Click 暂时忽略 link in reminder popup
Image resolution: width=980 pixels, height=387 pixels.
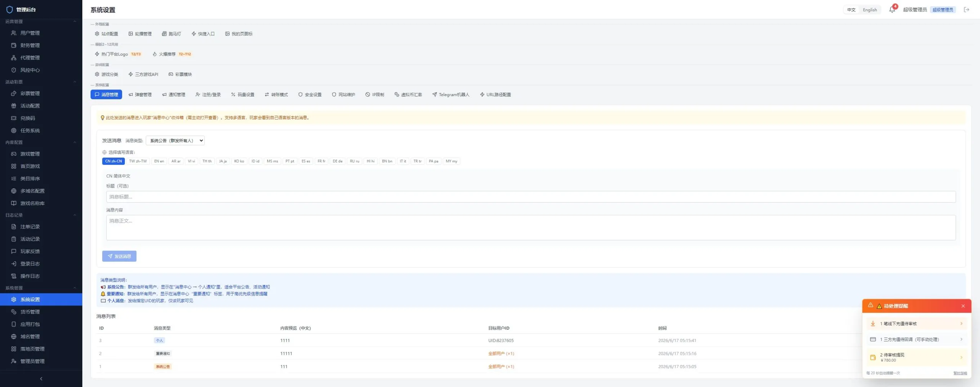960,373
